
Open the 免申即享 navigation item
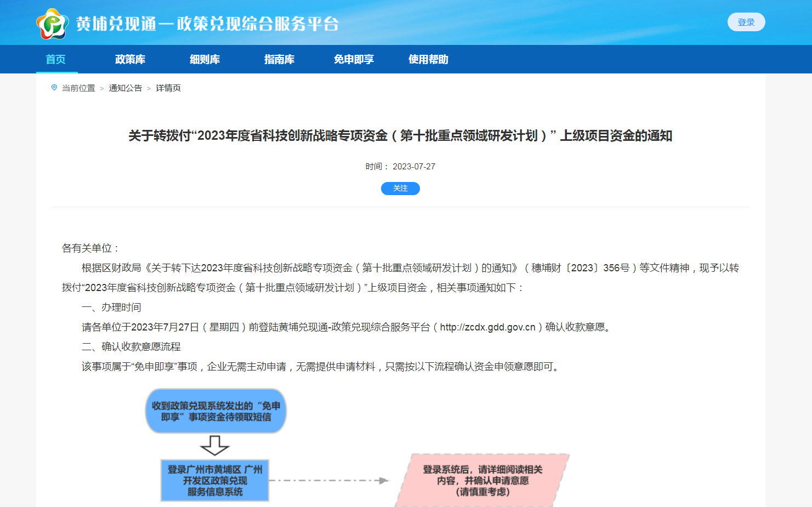click(x=354, y=59)
